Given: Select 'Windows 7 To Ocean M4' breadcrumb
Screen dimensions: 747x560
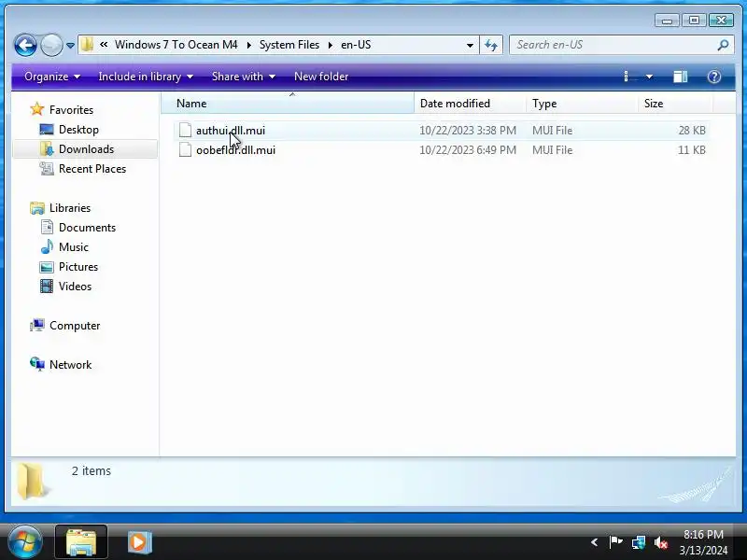Looking at the screenshot, I should (x=176, y=45).
